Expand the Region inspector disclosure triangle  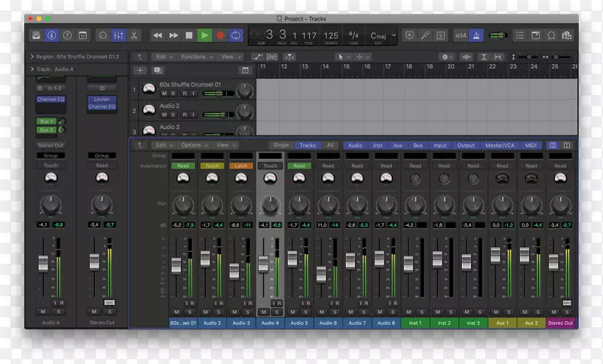[x=32, y=57]
